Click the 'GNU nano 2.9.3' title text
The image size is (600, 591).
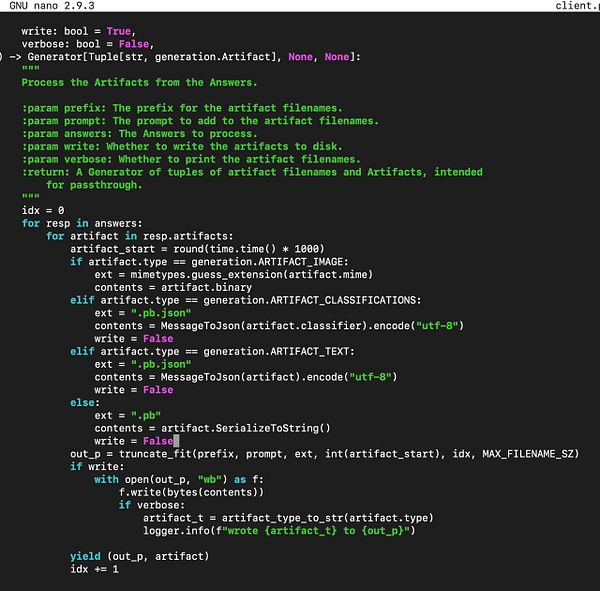coord(52,6)
